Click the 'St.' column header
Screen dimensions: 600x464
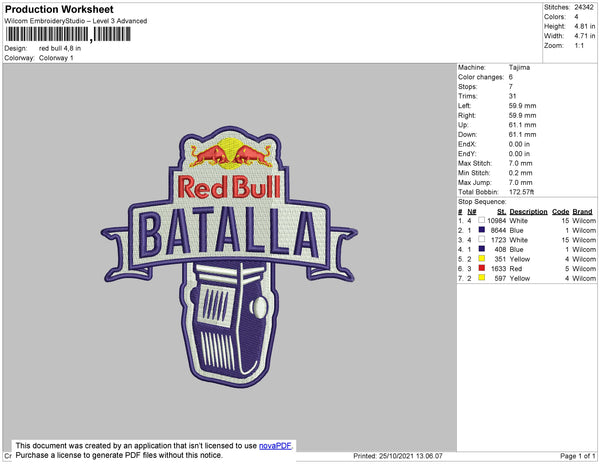(x=502, y=212)
